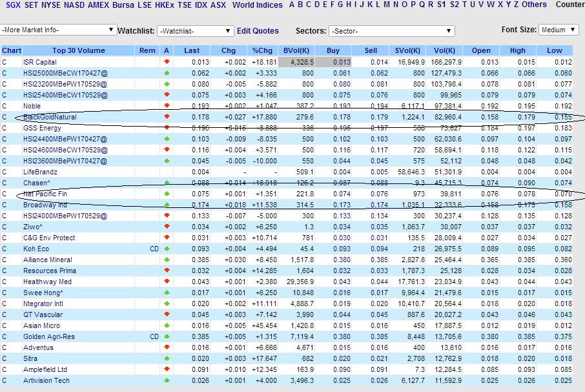Switch to the LSE market tab
Screen dimensions: 585x392
(x=145, y=5)
